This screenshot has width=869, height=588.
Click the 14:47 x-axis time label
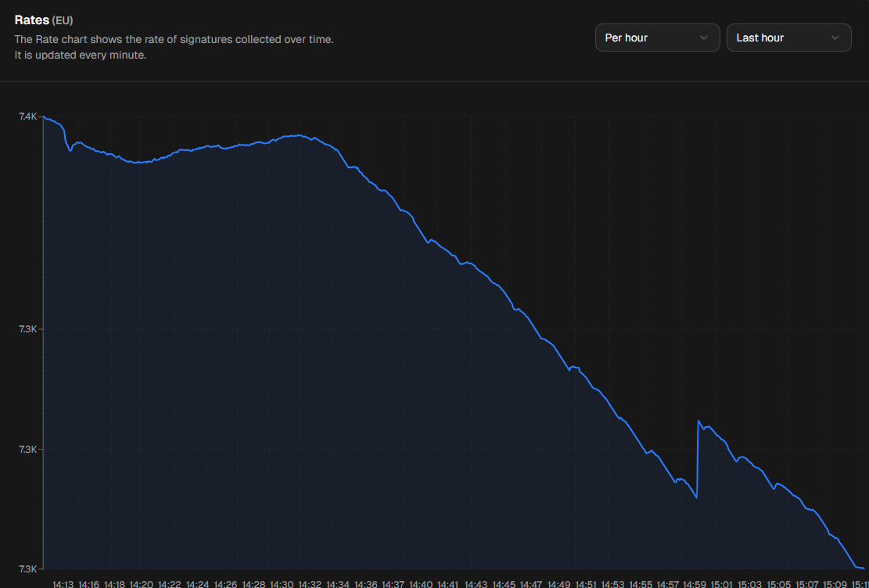pyautogui.click(x=531, y=584)
